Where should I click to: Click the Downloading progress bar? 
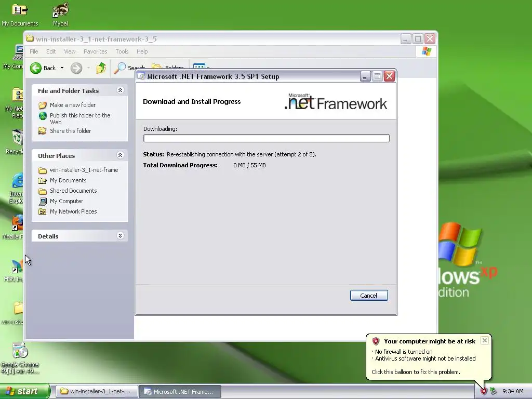[x=267, y=138]
